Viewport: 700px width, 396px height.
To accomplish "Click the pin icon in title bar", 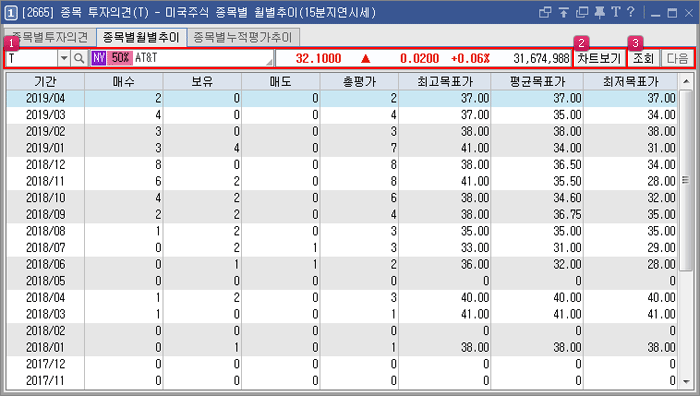I will click(x=600, y=13).
